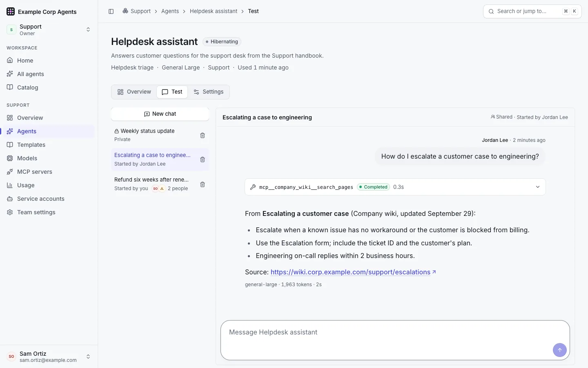Go to All agents in sidebar

pyautogui.click(x=49, y=74)
